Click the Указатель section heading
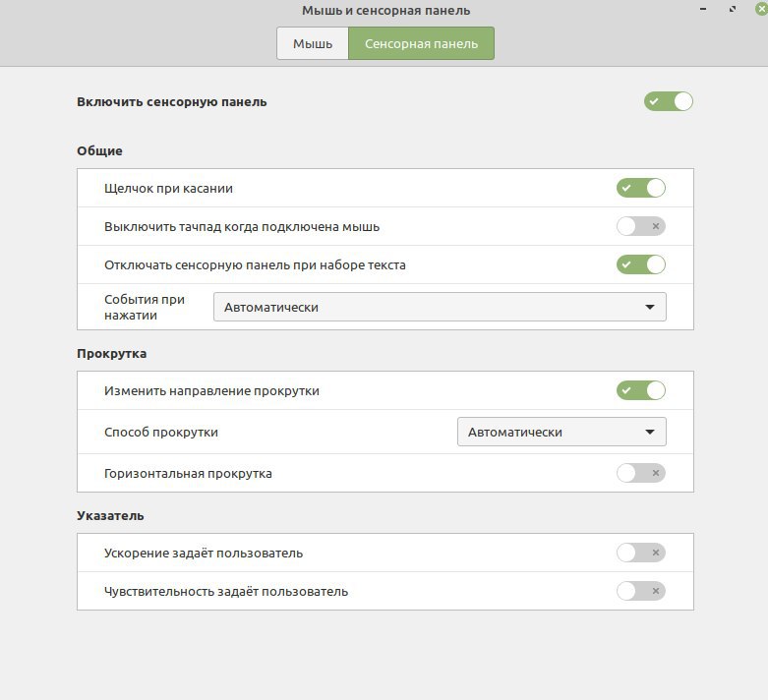Screen dimensions: 768x700 (x=110, y=515)
